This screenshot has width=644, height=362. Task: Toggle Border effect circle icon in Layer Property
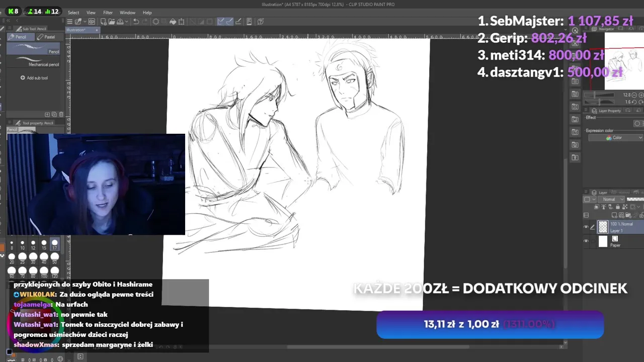pyautogui.click(x=637, y=124)
